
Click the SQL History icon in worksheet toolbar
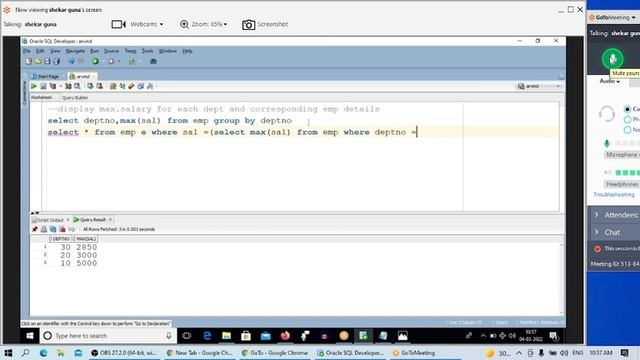141,86
